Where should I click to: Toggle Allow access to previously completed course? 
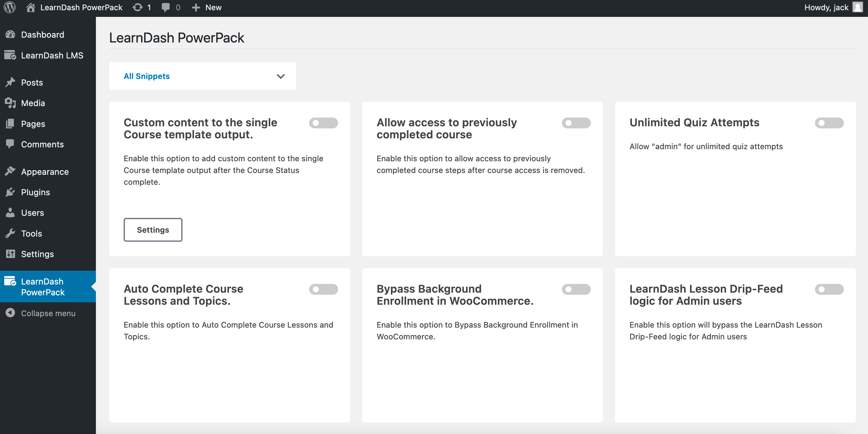click(x=576, y=123)
